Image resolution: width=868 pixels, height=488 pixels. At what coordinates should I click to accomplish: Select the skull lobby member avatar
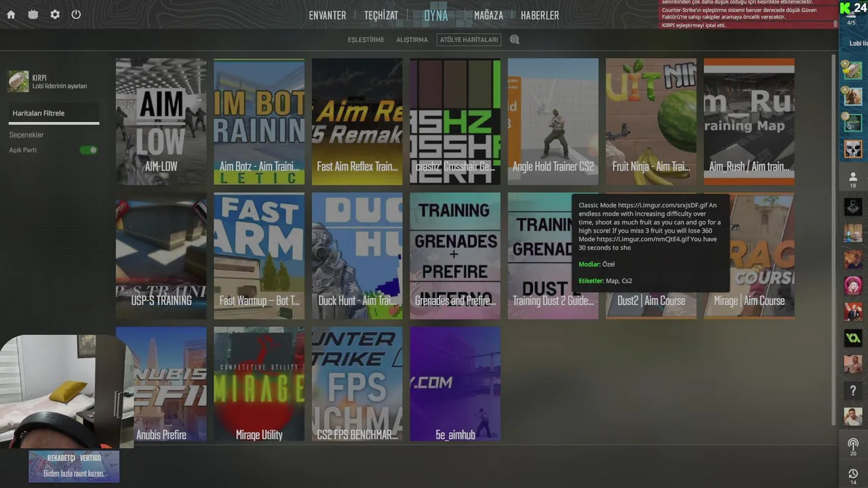pos(853,149)
